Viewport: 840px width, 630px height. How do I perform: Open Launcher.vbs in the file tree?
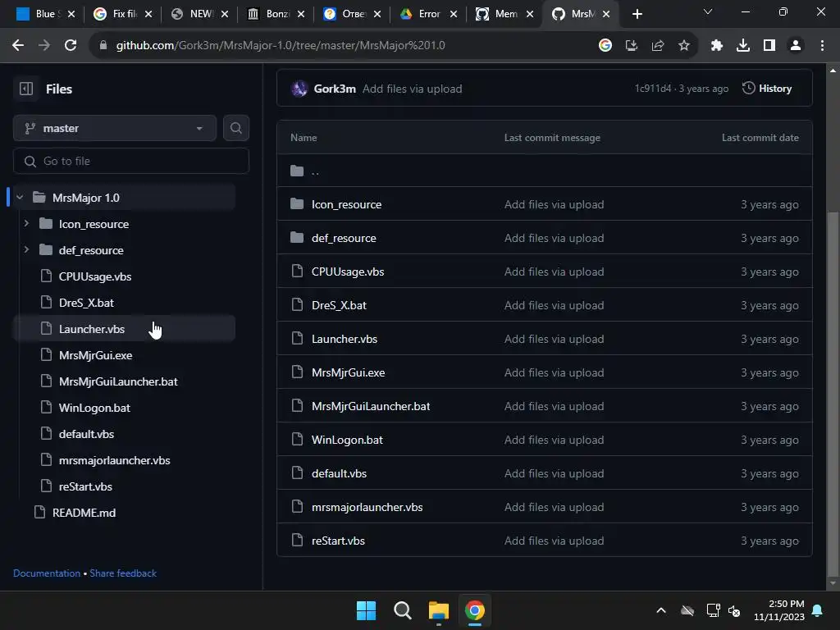click(92, 329)
